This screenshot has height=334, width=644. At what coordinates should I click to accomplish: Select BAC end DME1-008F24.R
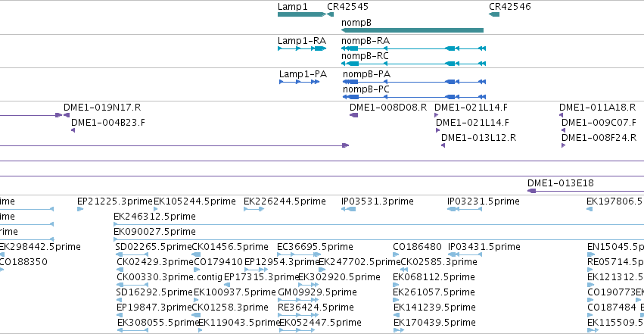click(564, 145)
